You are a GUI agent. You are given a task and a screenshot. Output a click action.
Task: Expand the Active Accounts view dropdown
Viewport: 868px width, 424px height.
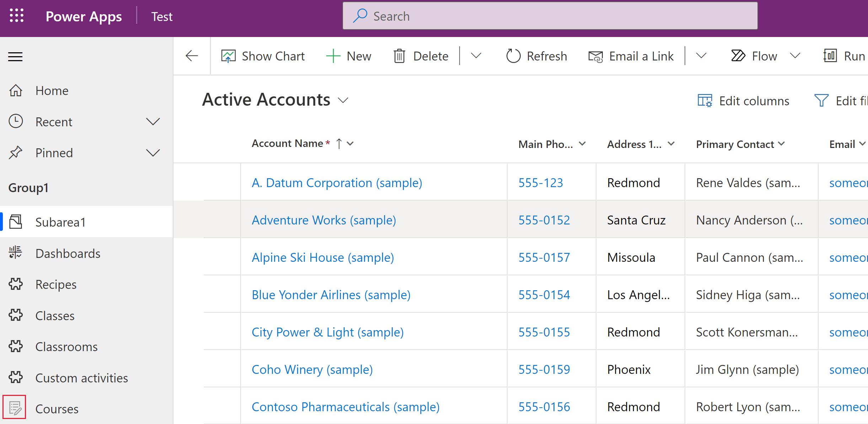pyautogui.click(x=344, y=101)
